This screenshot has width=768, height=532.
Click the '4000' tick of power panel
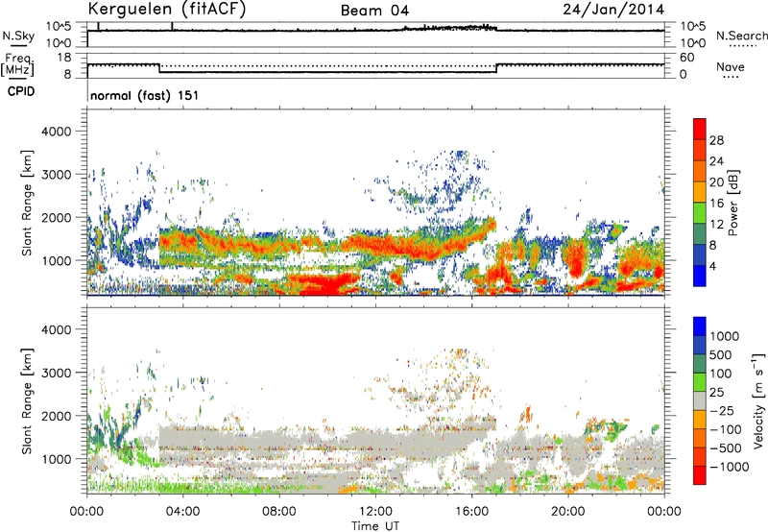[57, 132]
